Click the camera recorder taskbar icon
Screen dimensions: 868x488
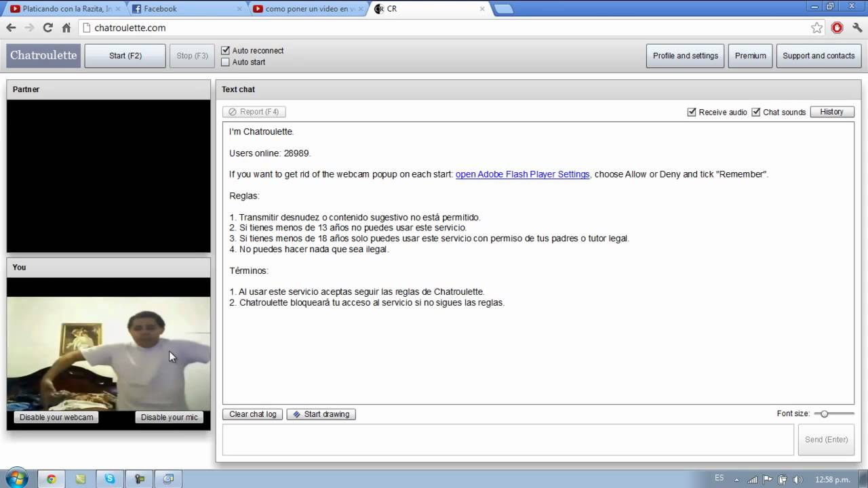click(x=139, y=479)
